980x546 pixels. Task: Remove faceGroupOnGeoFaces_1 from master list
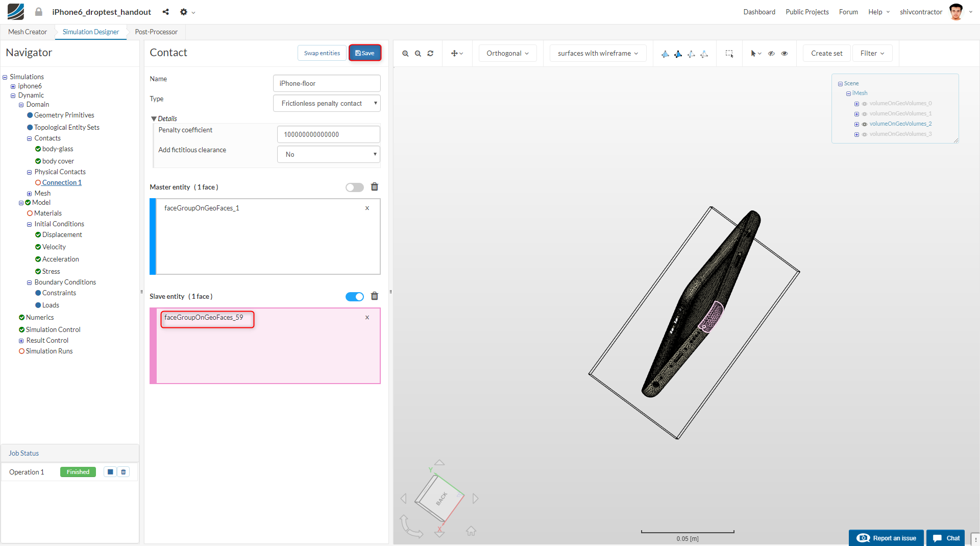[x=367, y=208]
